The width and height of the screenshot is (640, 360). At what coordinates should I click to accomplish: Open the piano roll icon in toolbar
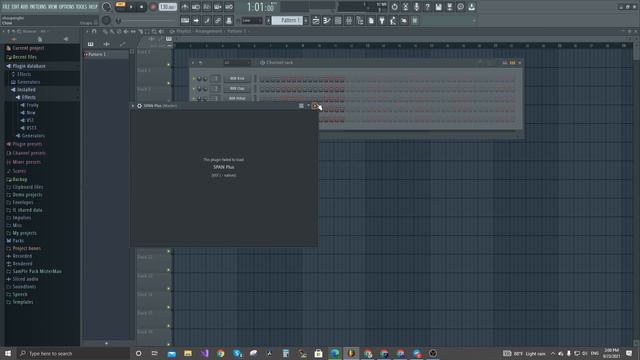pos(327,20)
